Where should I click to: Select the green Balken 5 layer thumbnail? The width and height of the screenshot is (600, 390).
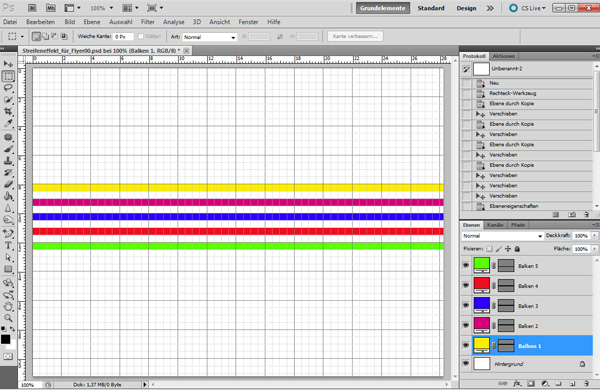tap(481, 265)
